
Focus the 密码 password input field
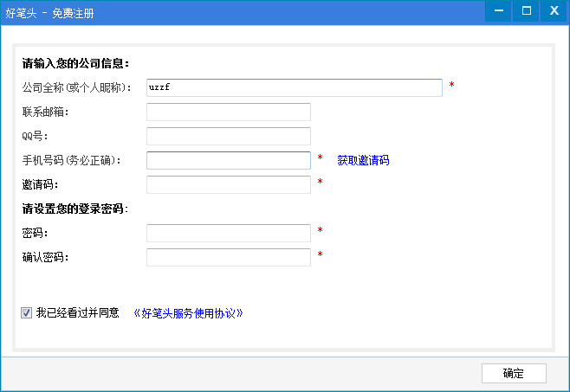click(x=229, y=233)
